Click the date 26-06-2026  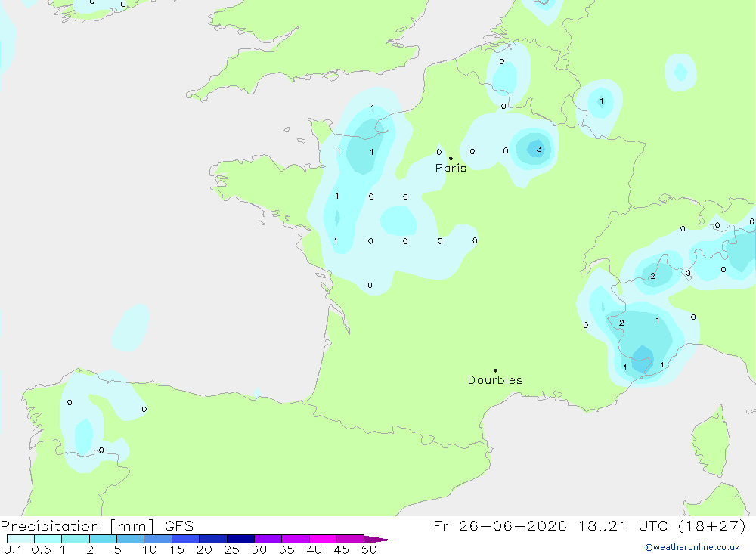513,525
